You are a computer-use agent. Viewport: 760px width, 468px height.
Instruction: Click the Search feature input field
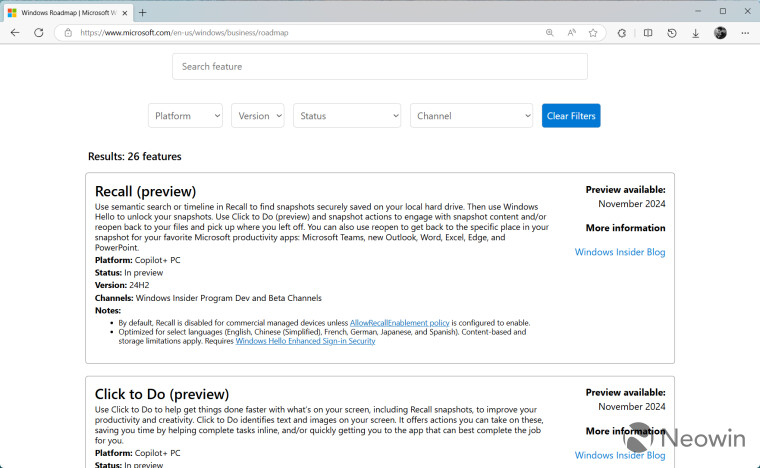click(379, 67)
